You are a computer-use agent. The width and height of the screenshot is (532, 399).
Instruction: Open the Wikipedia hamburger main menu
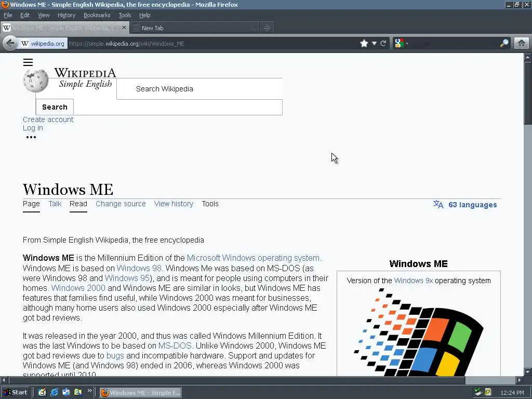tap(28, 62)
